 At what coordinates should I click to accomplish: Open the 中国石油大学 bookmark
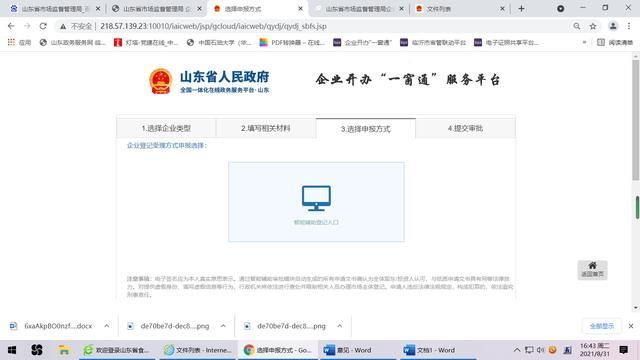(x=219, y=42)
